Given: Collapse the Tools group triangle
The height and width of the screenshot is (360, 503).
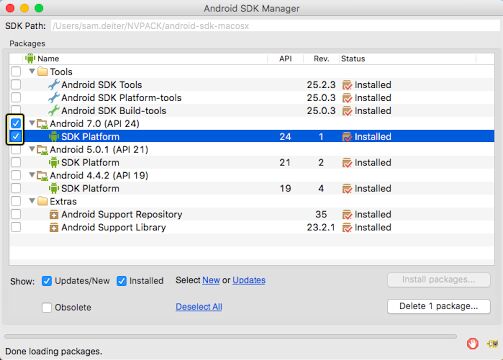Looking at the screenshot, I should 32,71.
